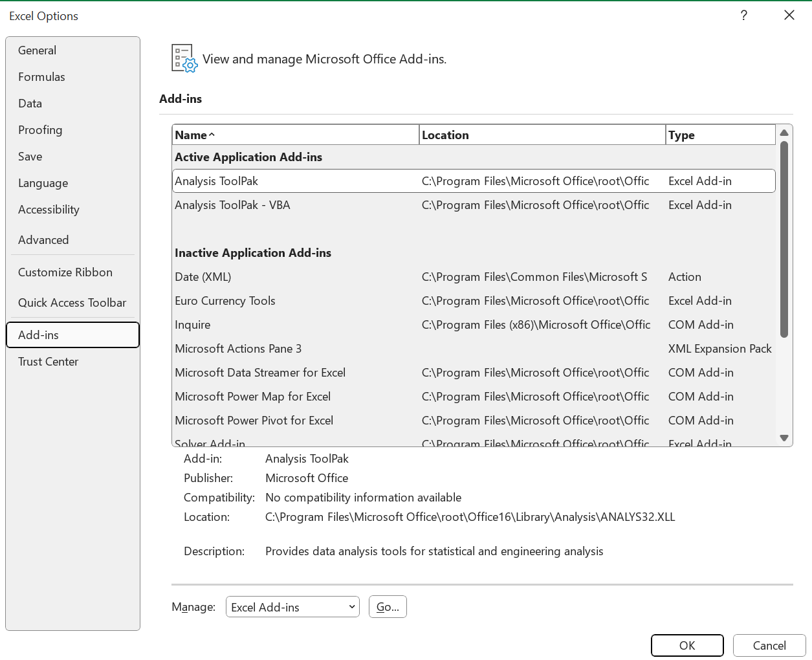
Task: Go to Save options
Action: [x=72, y=157]
